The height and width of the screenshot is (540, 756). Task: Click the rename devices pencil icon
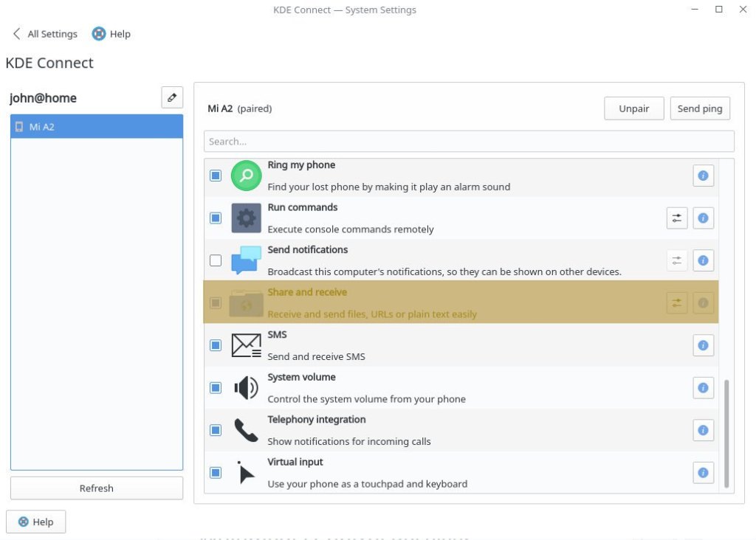(171, 97)
